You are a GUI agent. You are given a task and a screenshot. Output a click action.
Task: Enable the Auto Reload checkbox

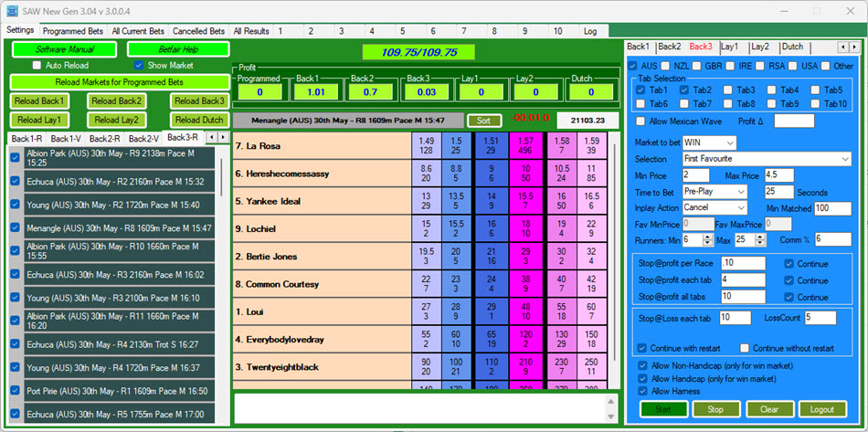tap(37, 66)
